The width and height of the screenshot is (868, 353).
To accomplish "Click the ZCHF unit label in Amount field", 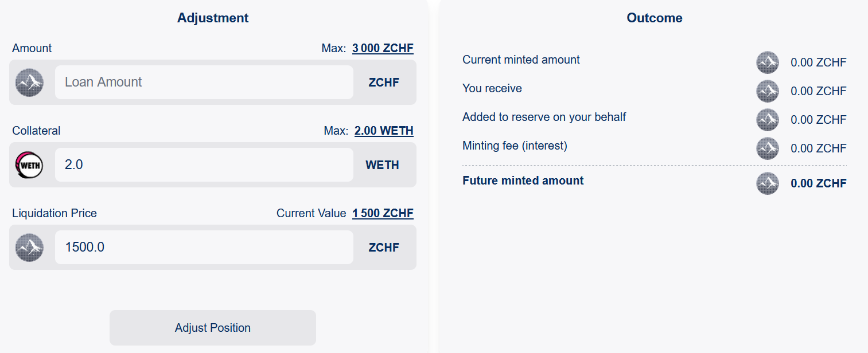I will click(x=384, y=83).
